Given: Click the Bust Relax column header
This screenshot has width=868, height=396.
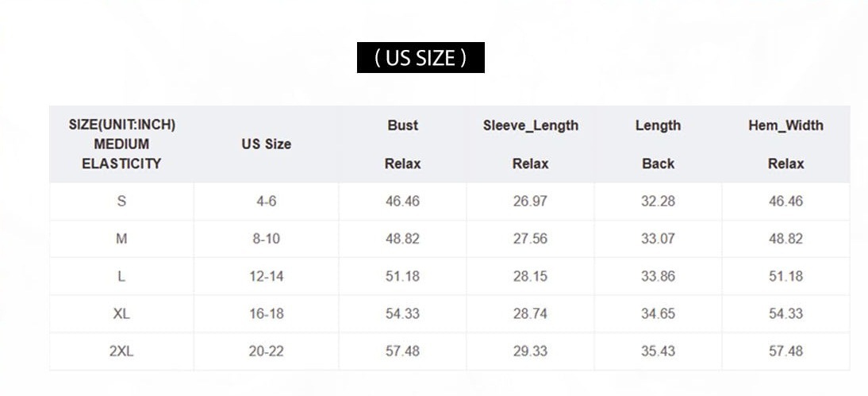Looking at the screenshot, I should coord(402,144).
